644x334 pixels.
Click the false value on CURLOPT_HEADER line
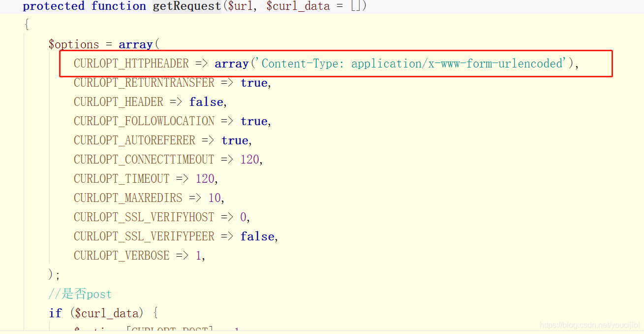tap(206, 102)
